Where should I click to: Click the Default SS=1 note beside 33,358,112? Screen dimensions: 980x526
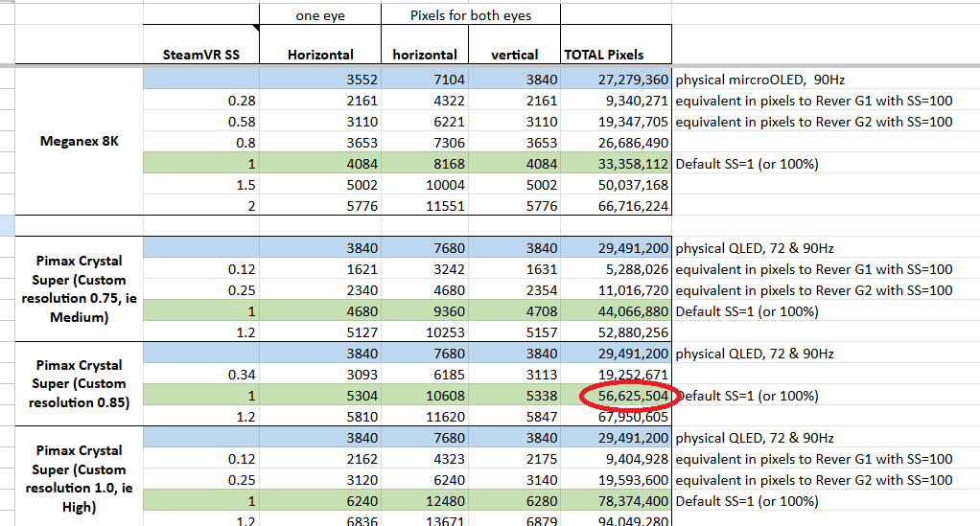tap(747, 164)
